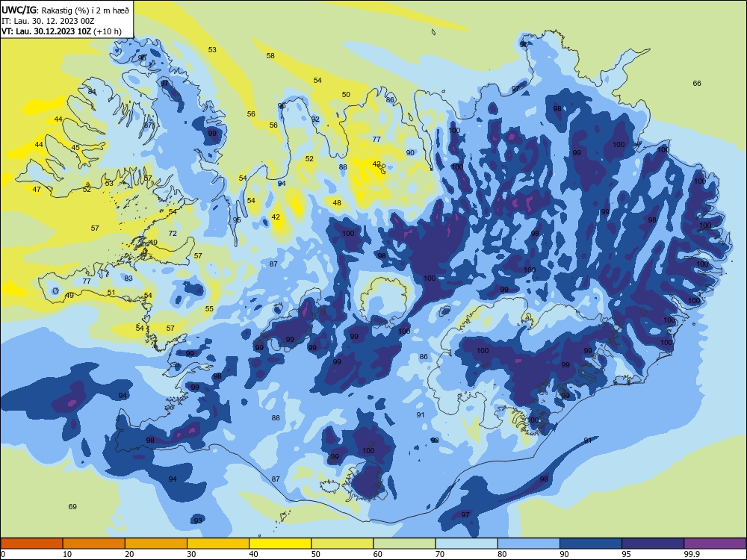This screenshot has width=747, height=560.
Task: Click the 80–90 light blue legend swatch
Action: (x=529, y=544)
